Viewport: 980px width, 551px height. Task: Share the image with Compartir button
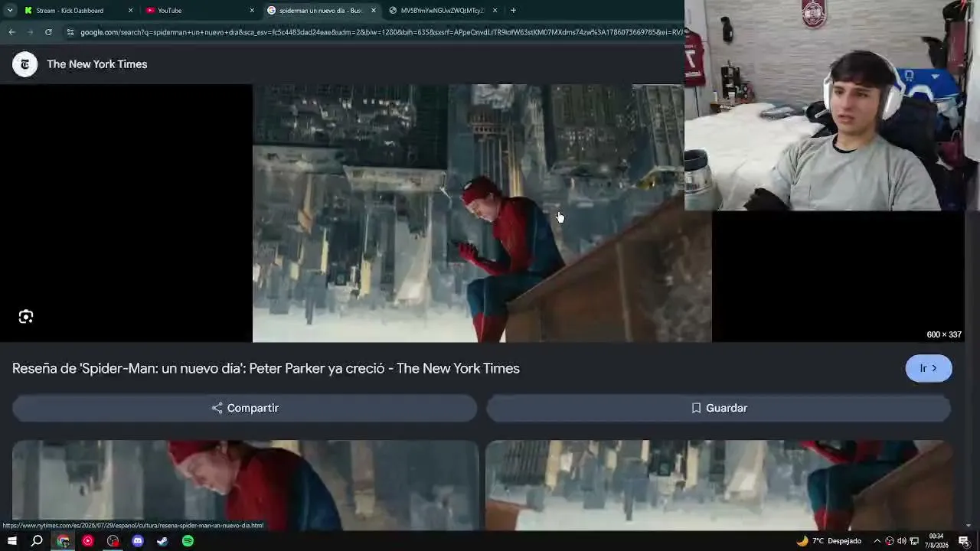click(245, 408)
